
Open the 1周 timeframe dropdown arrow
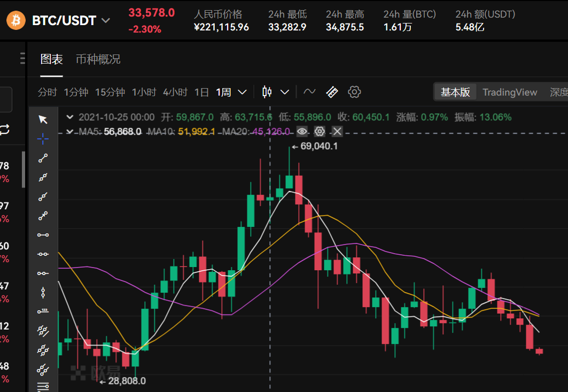[x=242, y=92]
